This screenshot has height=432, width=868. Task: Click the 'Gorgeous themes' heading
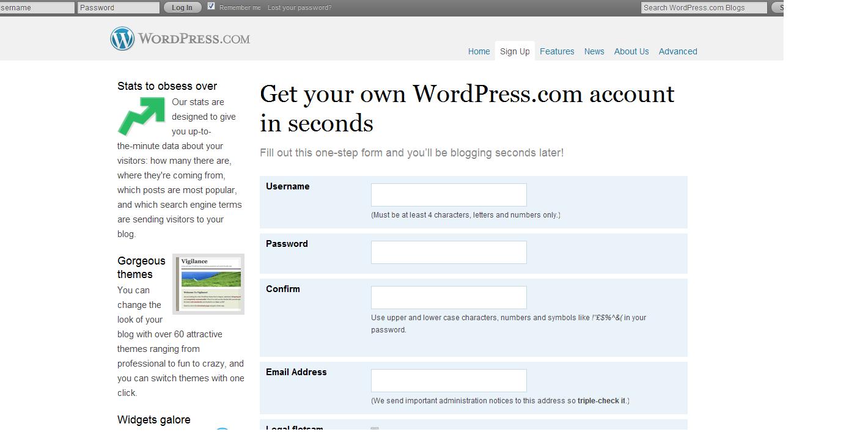click(x=141, y=268)
